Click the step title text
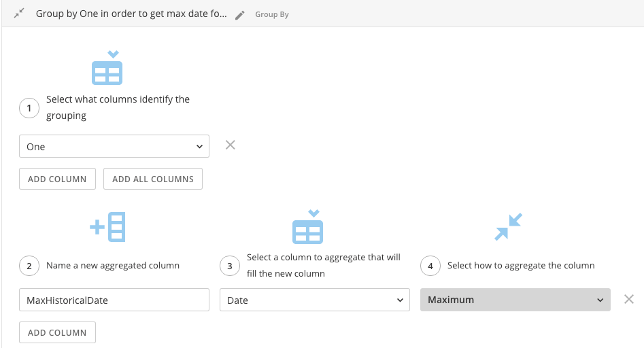644x348 pixels. [131, 14]
